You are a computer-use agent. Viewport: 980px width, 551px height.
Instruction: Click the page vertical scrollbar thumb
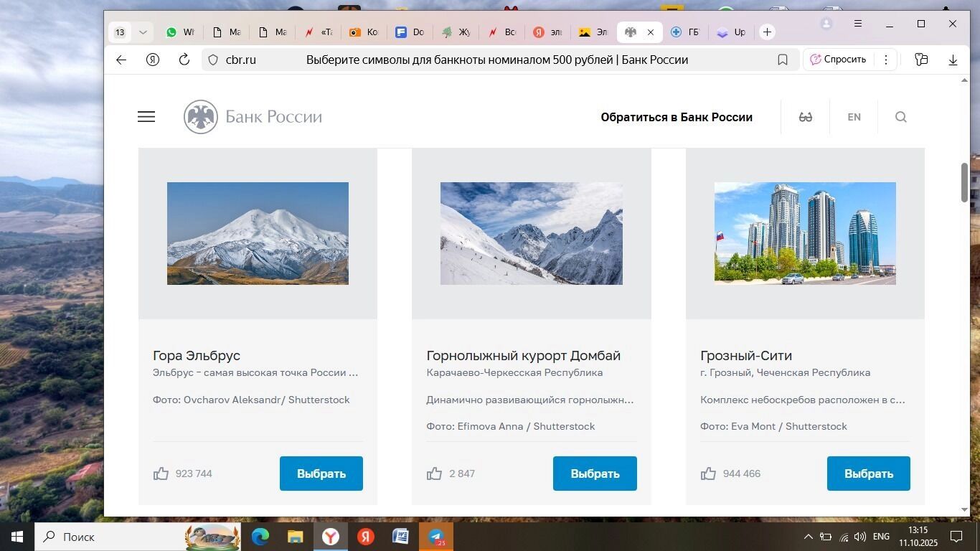[x=964, y=182]
